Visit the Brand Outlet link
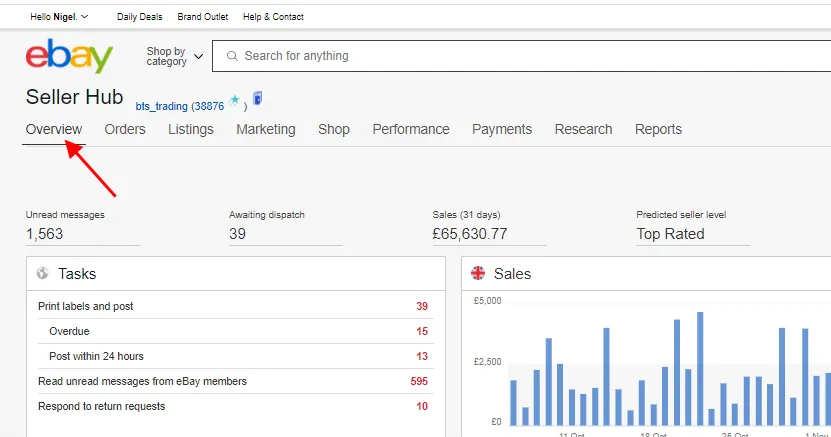 [x=202, y=17]
